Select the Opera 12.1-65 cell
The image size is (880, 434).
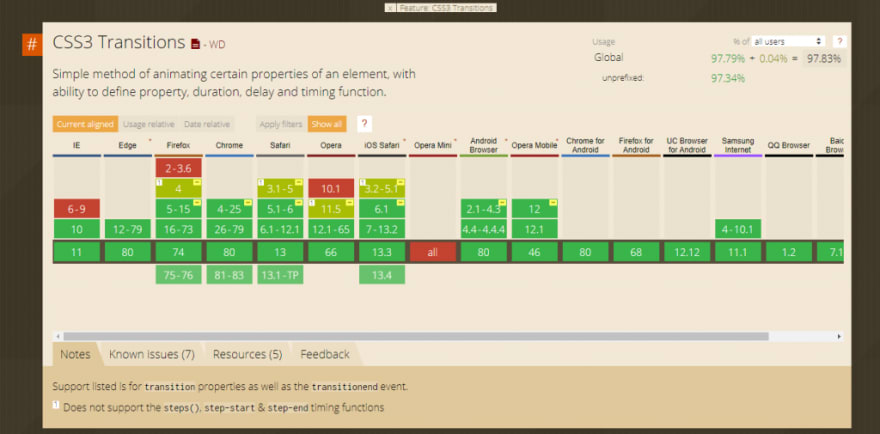point(331,229)
